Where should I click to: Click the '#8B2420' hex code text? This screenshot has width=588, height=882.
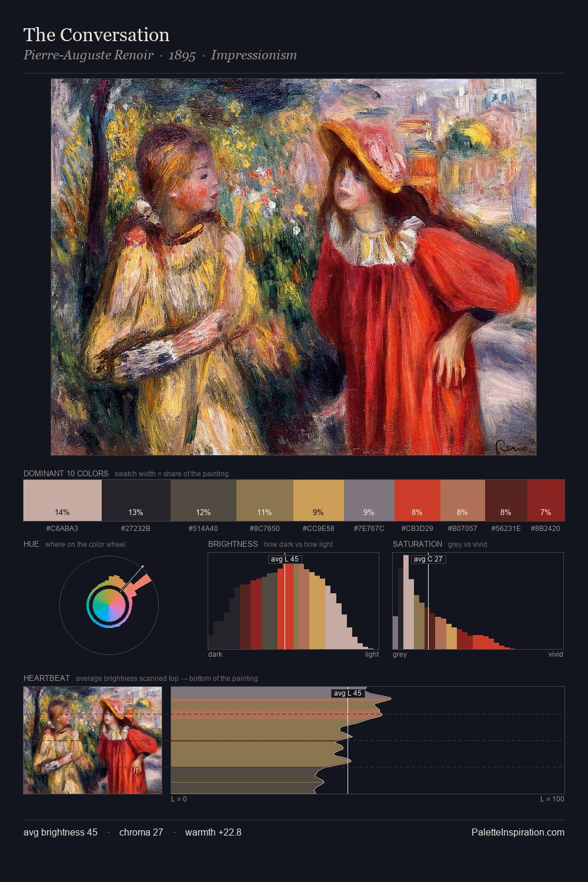point(546,529)
